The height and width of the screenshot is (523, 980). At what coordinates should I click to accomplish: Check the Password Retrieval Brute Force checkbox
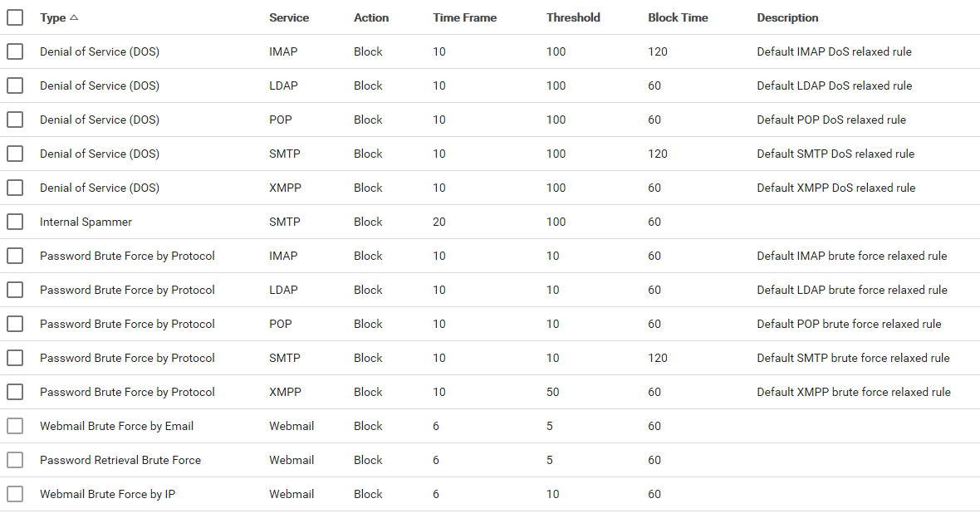(x=15, y=460)
